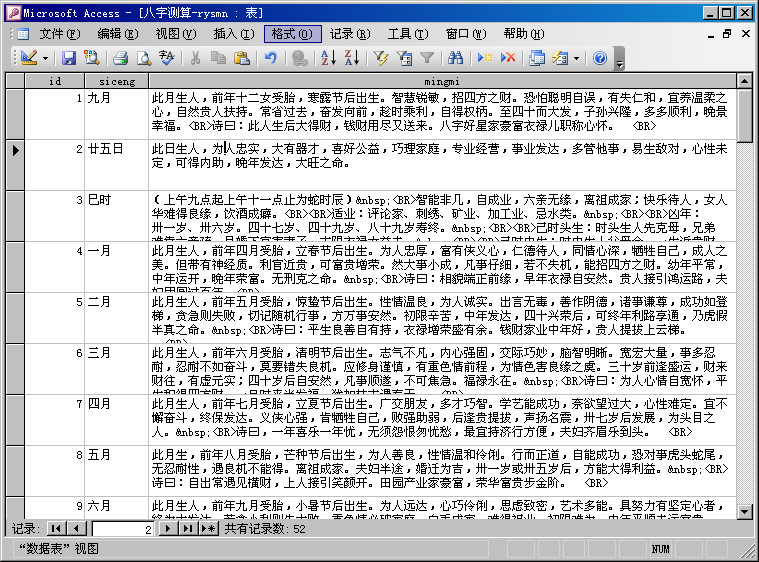Viewport: 759px width, 562px height.
Task: Click Filter By Selection icon
Action: 381,58
